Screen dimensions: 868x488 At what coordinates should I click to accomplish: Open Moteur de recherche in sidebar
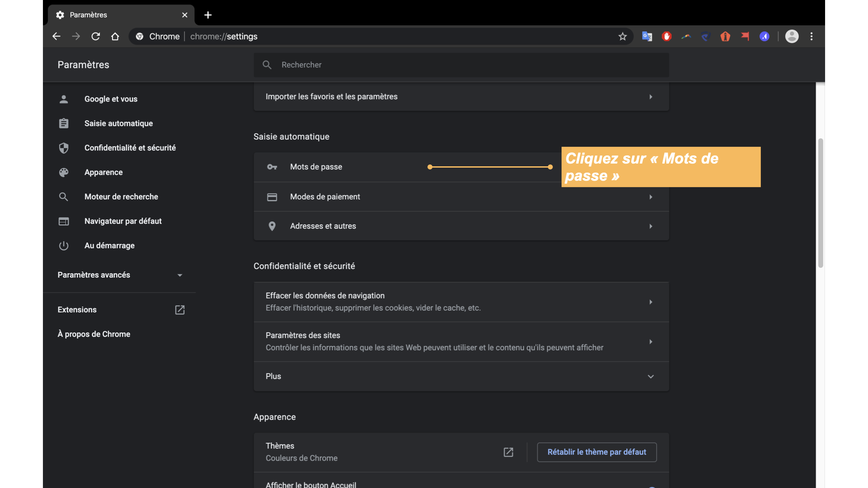coord(121,197)
